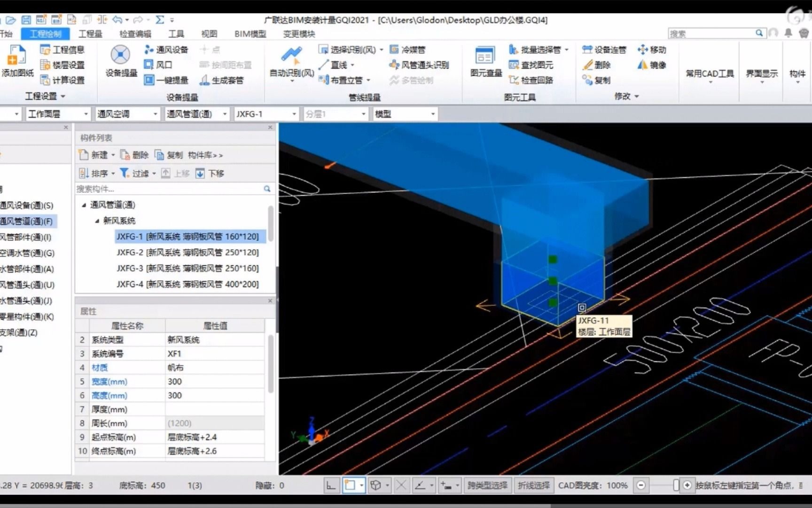Image resolution: width=812 pixels, height=508 pixels.
Task: Select JXFG-3 250*160 in component list
Action: point(187,269)
